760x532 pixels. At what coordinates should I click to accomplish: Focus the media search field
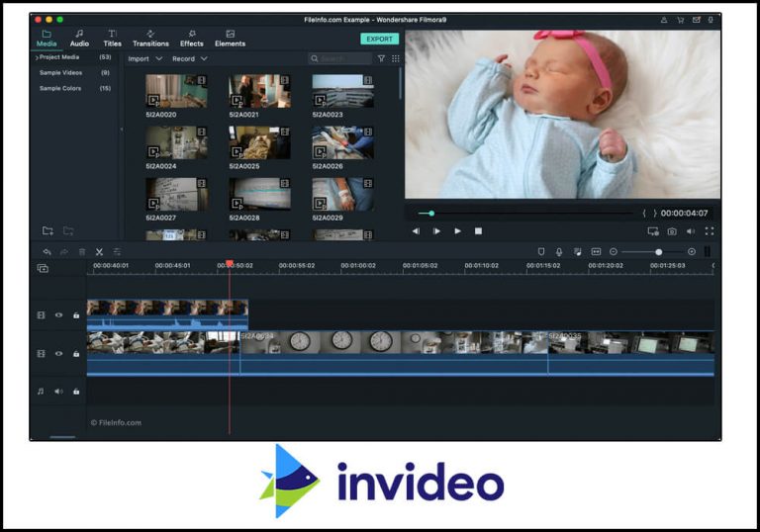tap(340, 58)
